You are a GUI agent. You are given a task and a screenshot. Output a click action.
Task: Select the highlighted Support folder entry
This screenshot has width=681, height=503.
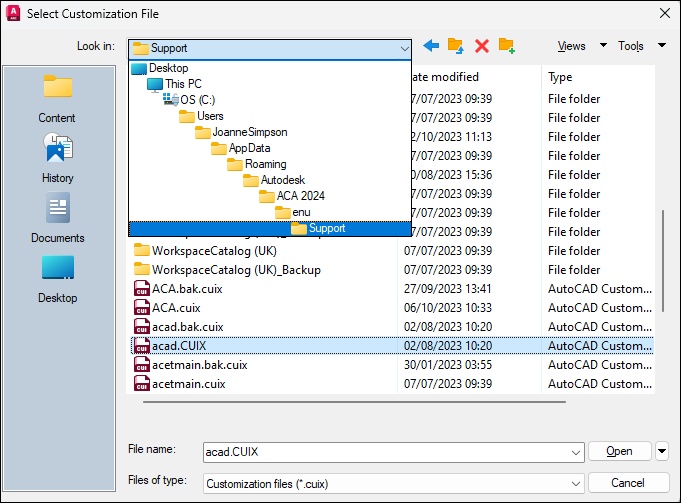[x=270, y=228]
